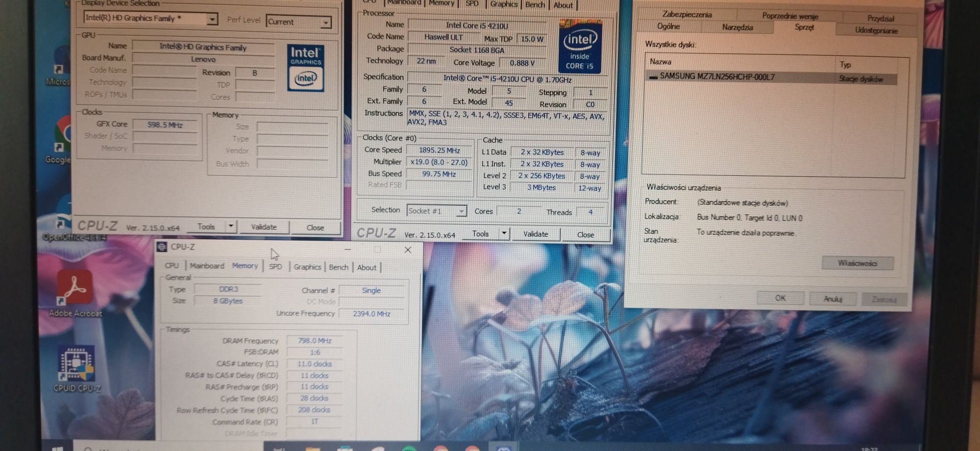The image size is (980, 451).
Task: Click the Anuluj button
Action: (x=833, y=299)
